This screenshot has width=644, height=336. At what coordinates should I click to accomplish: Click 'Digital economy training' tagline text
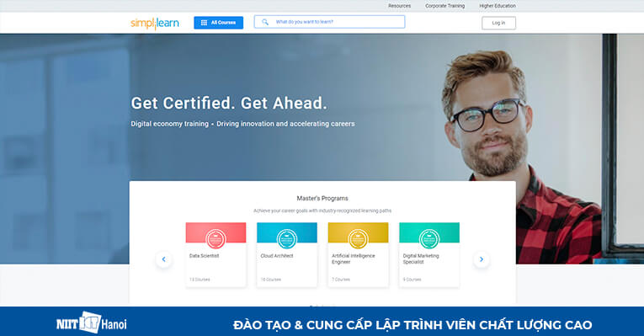click(169, 124)
